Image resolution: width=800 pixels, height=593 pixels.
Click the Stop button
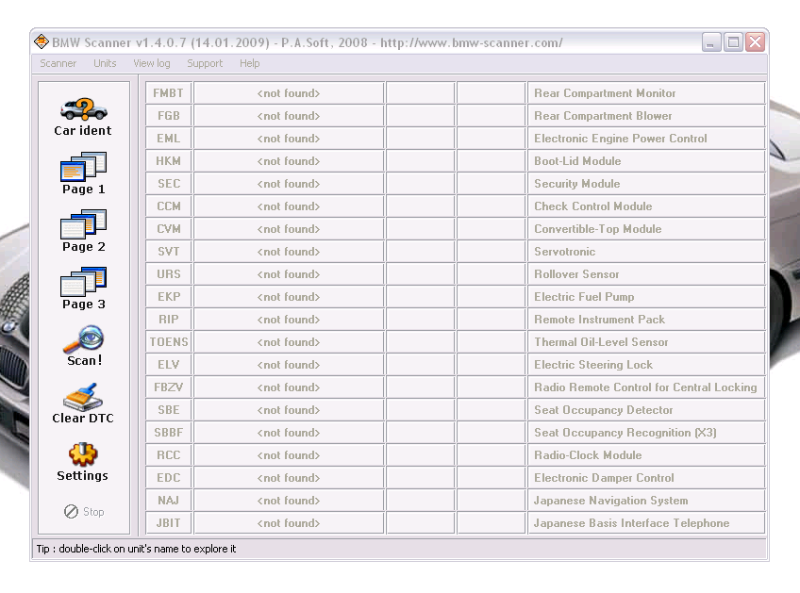pos(84,511)
